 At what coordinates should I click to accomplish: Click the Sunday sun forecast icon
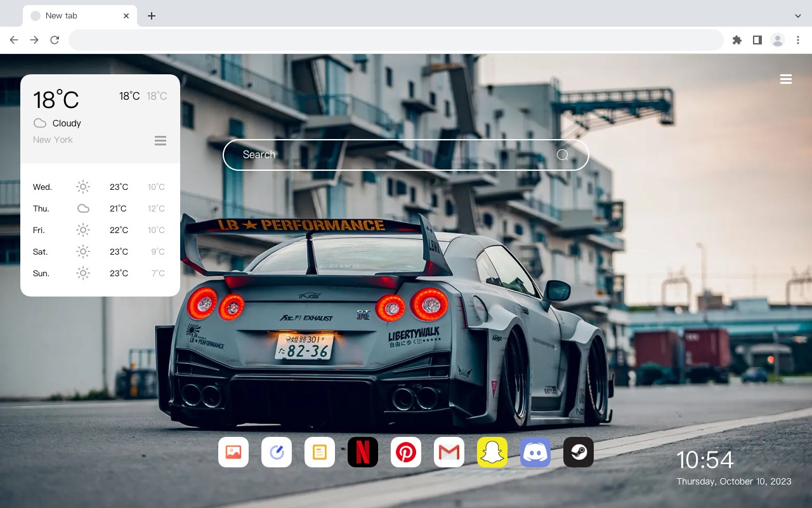tap(83, 273)
